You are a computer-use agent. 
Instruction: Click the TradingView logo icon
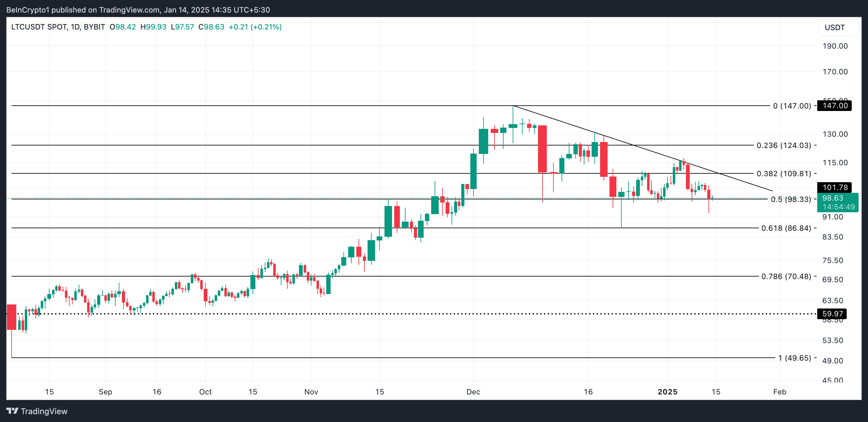coord(12,411)
